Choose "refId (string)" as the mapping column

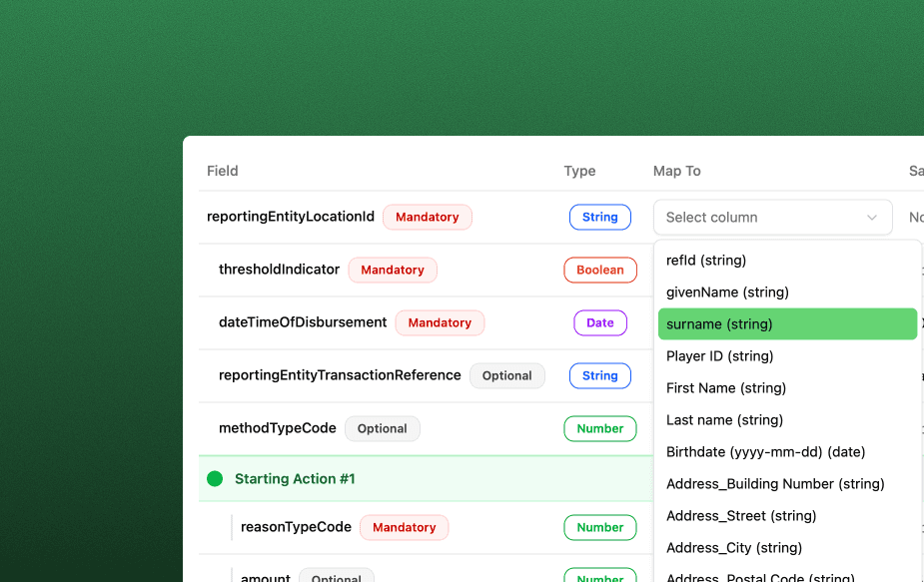tap(704, 261)
